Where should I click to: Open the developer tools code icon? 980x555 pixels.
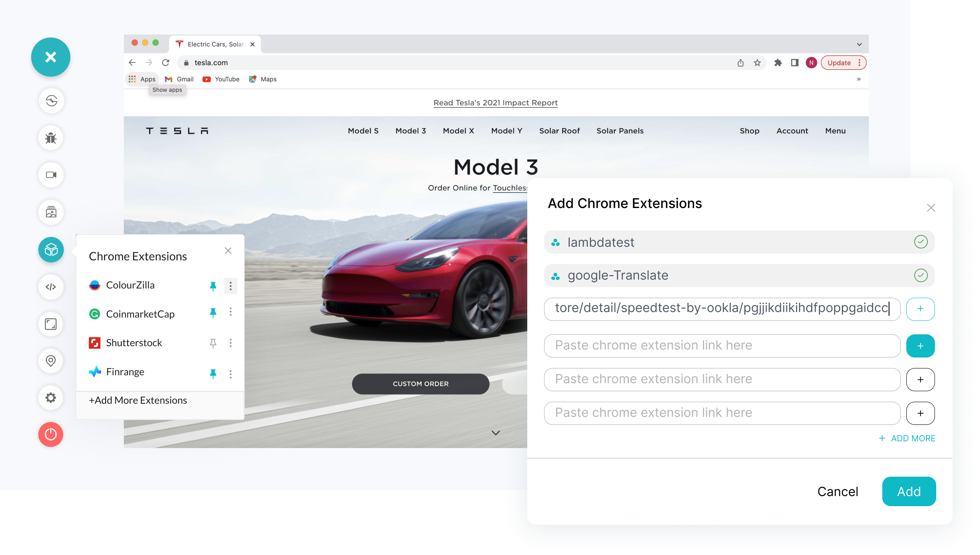pos(51,287)
